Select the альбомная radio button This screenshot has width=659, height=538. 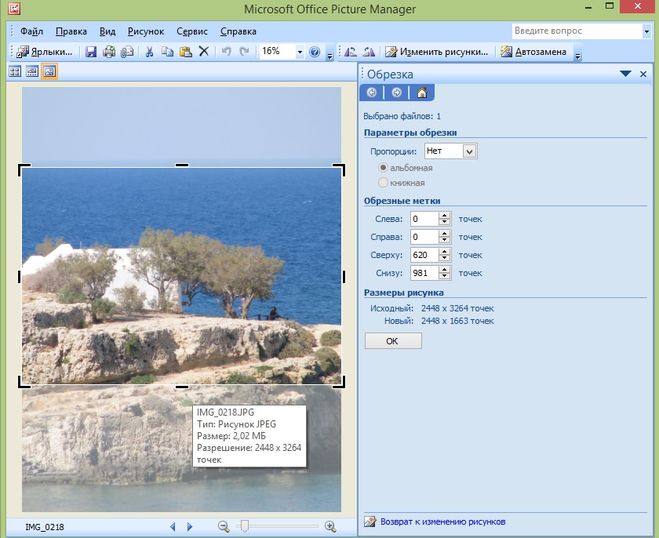[383, 168]
